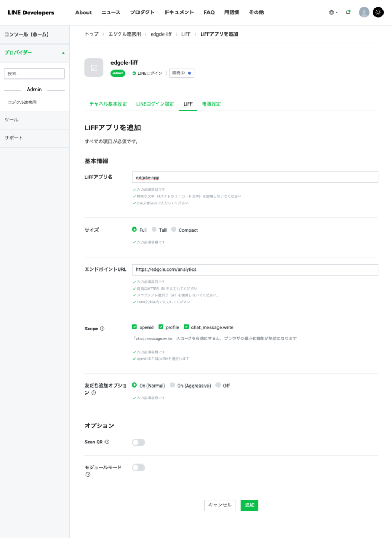
Task: Click the LIFFアプリを追加 page heading
Action: [x=112, y=128]
